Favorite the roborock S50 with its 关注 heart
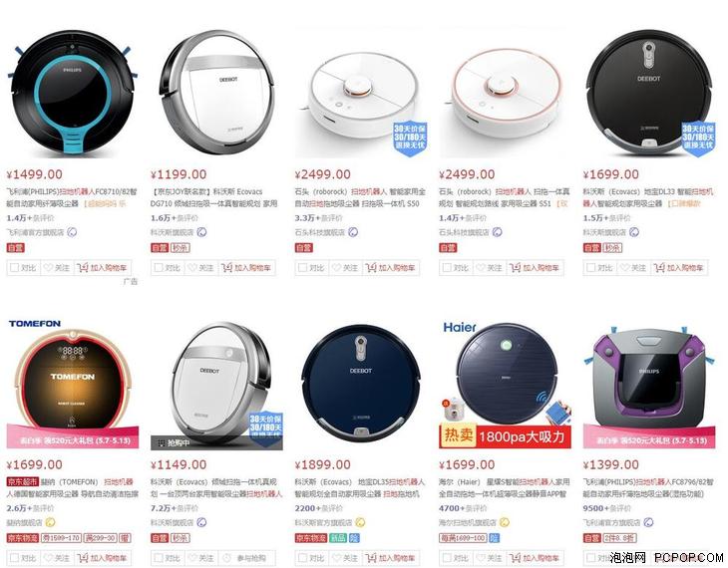 (x=336, y=268)
